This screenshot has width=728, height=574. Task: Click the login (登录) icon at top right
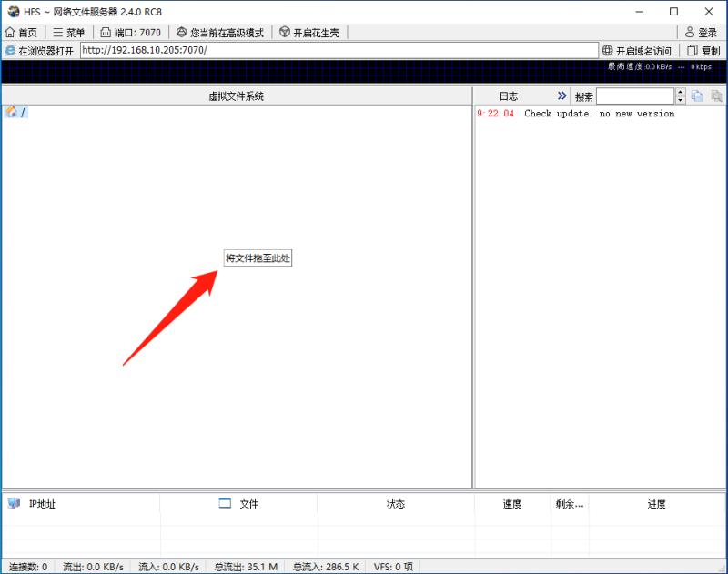[696, 30]
